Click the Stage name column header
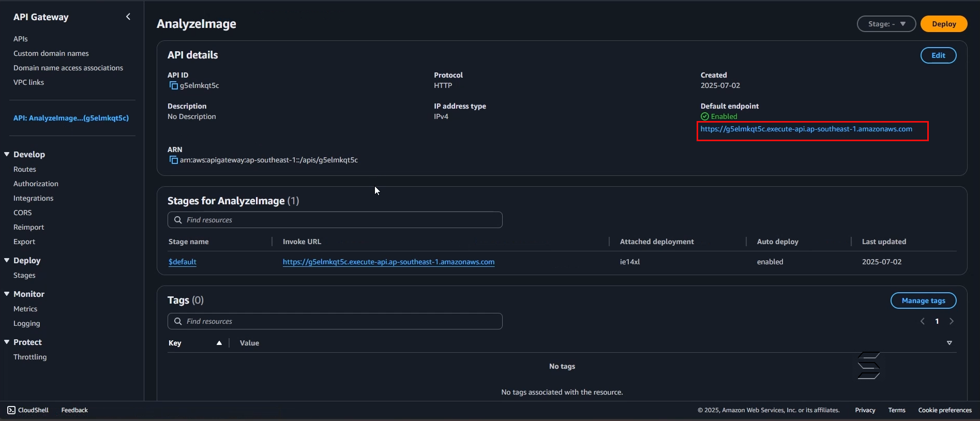 189,242
